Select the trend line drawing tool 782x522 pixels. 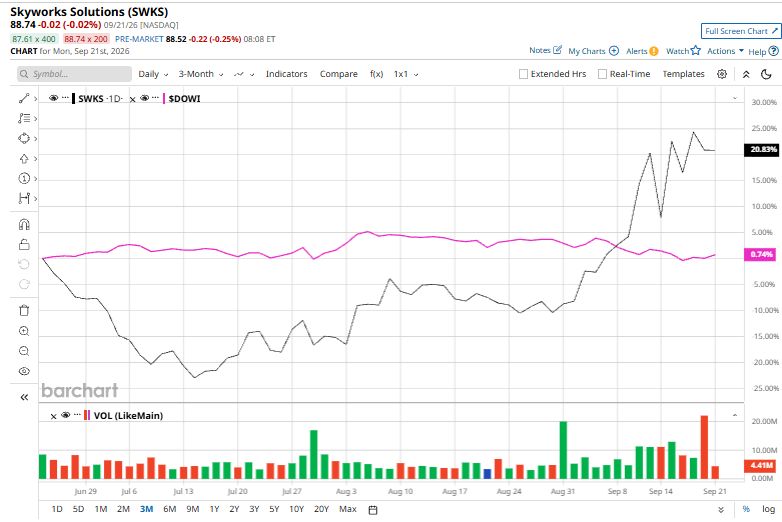click(24, 98)
